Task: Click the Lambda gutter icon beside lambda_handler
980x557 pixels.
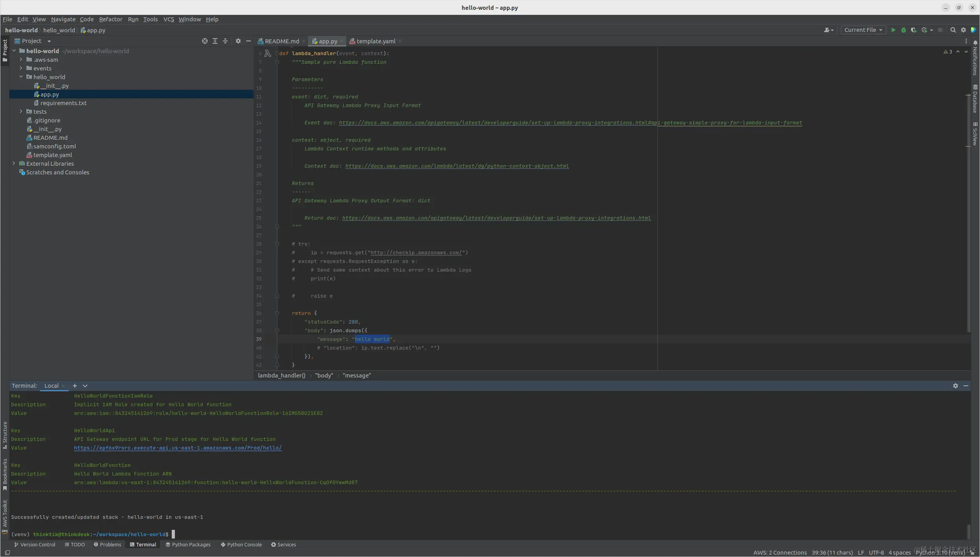Action: (x=267, y=53)
